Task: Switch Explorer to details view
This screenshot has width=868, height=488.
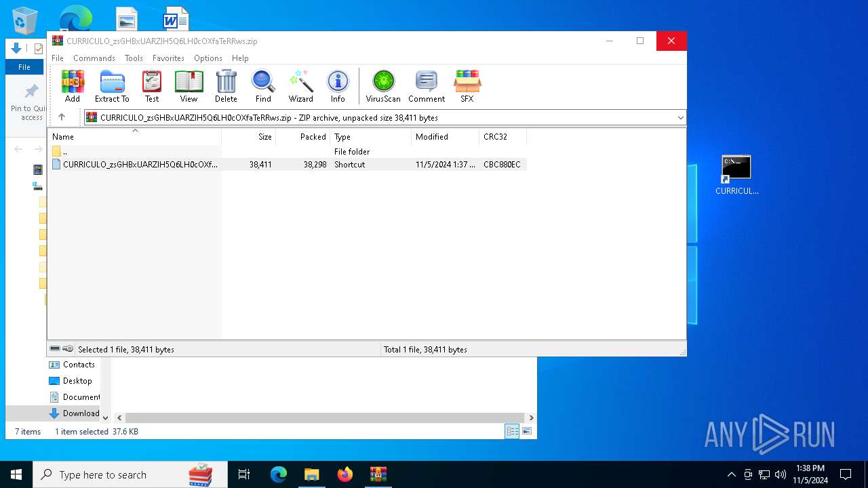Action: coord(512,431)
